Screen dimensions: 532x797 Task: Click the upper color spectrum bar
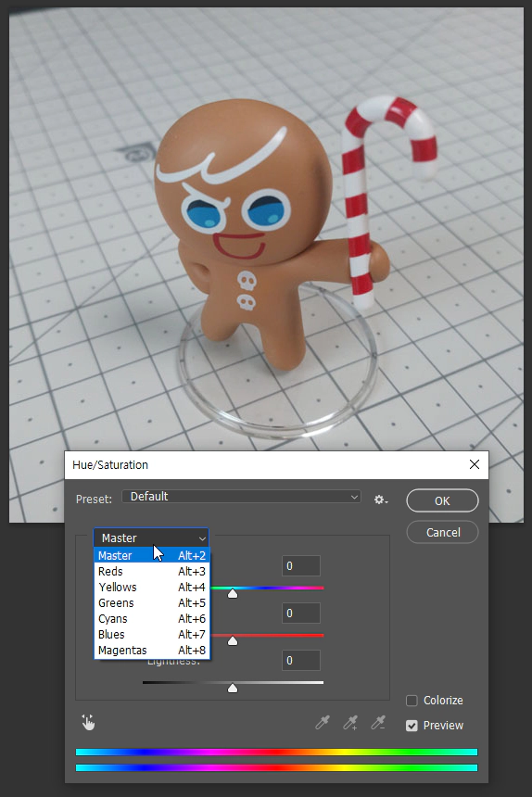[x=276, y=752]
